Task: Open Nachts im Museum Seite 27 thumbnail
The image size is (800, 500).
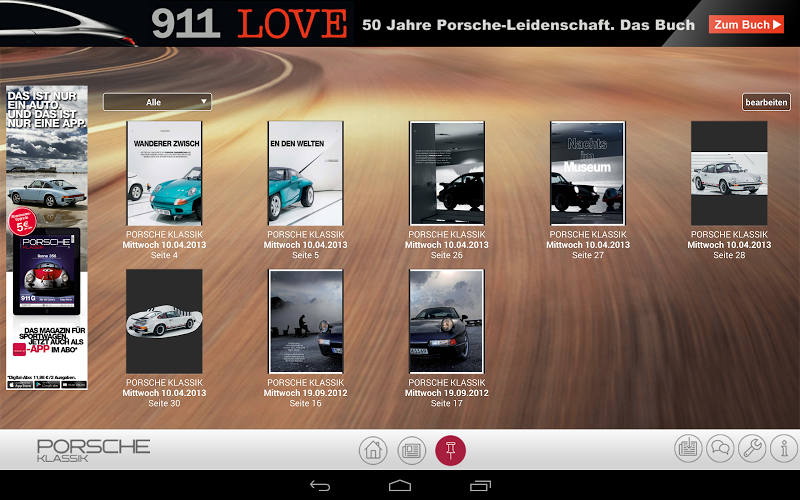Action: tap(588, 173)
